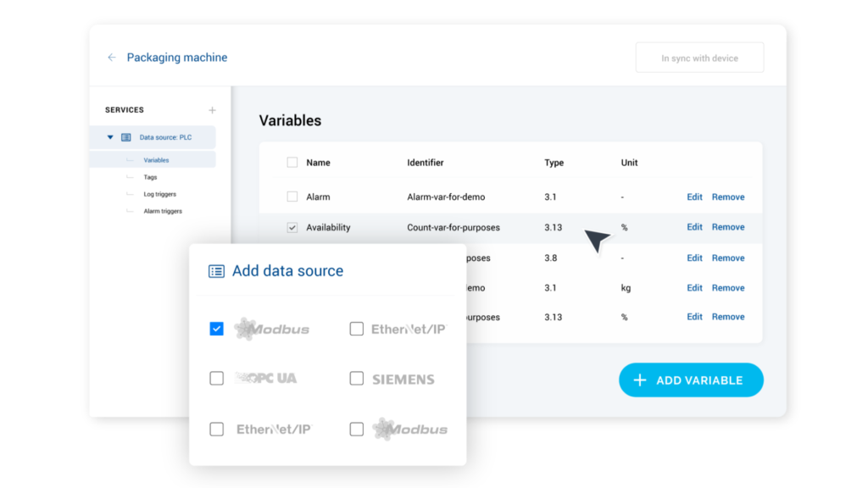This screenshot has height=488, width=868.
Task: Enable the EtherNet/IP checkbox in top row
Action: point(356,328)
